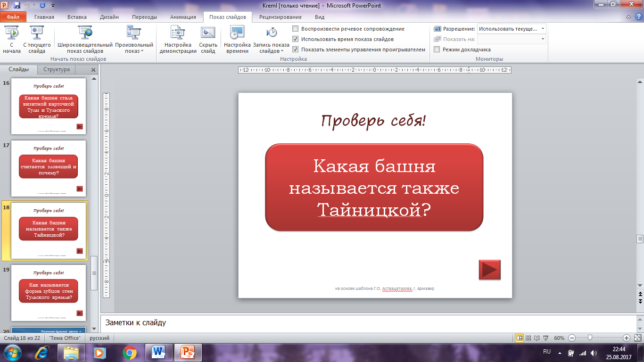
Task: Uncheck Показать элементы управления проигрывателем
Action: coord(296,49)
